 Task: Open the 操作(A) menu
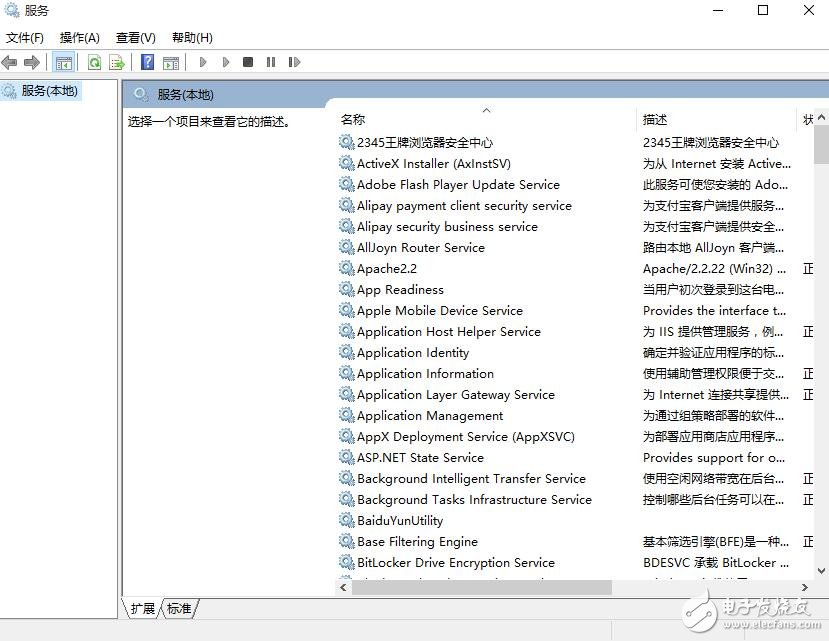tap(80, 38)
